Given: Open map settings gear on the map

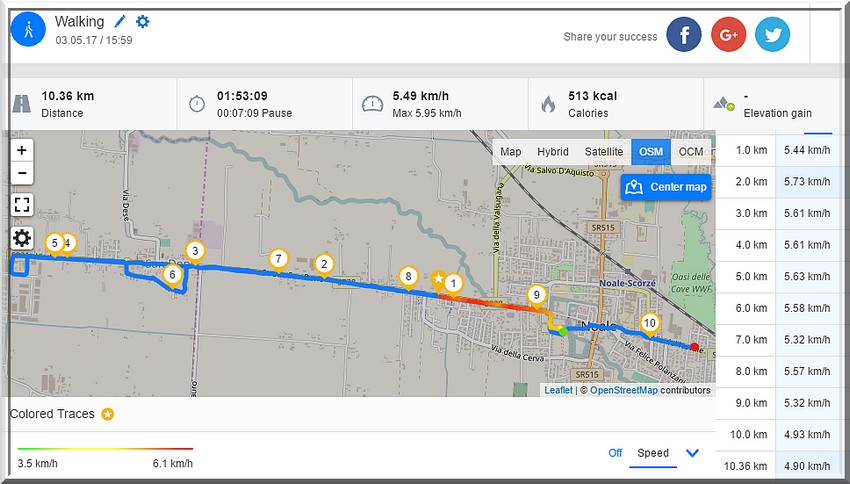Looking at the screenshot, I should pos(22,238).
